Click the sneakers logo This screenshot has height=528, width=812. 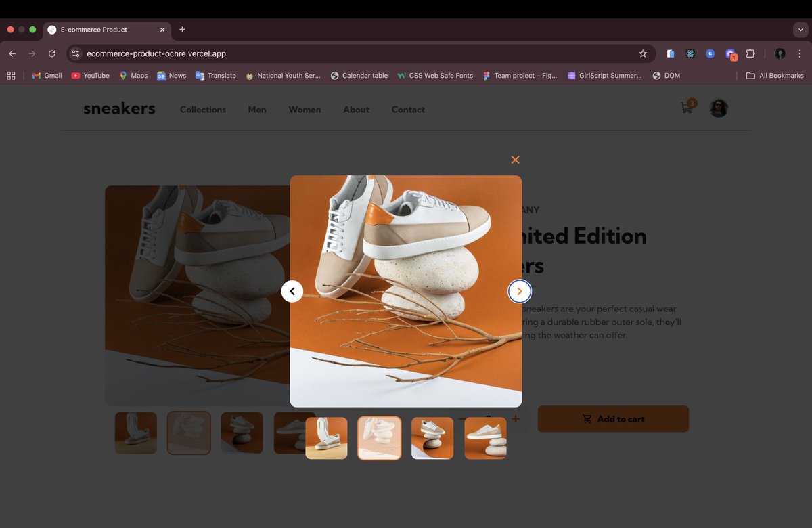tap(119, 108)
